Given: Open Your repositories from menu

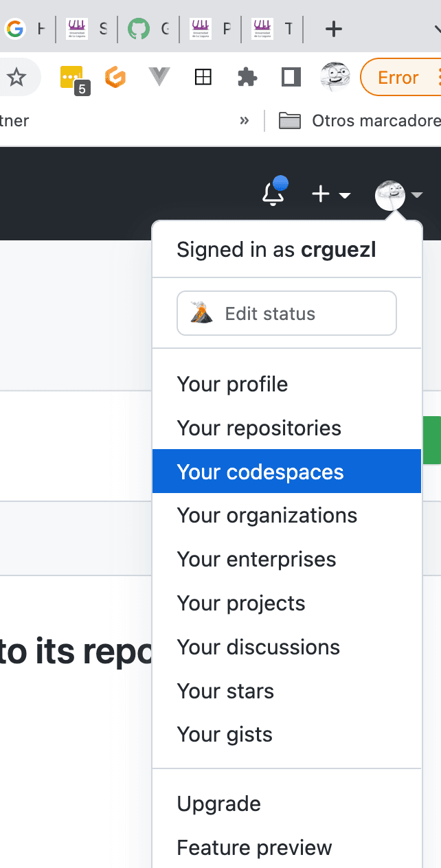Looking at the screenshot, I should tap(259, 428).
